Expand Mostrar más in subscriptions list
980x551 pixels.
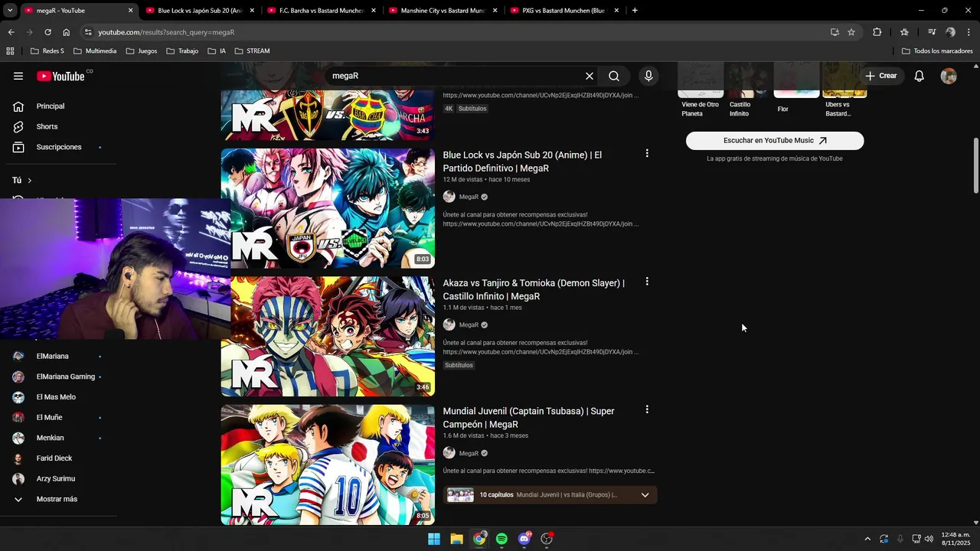(57, 499)
